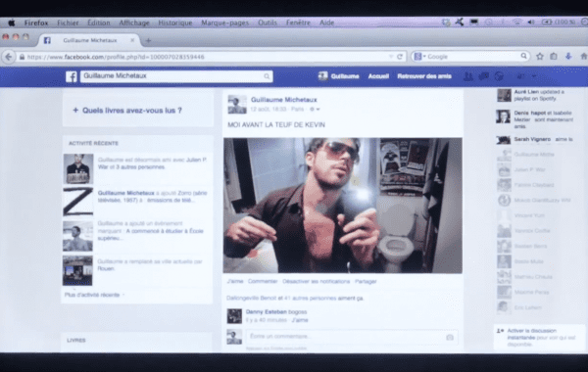The height and width of the screenshot is (372, 588).
Task: Click the Firefox home icon
Action: click(583, 57)
